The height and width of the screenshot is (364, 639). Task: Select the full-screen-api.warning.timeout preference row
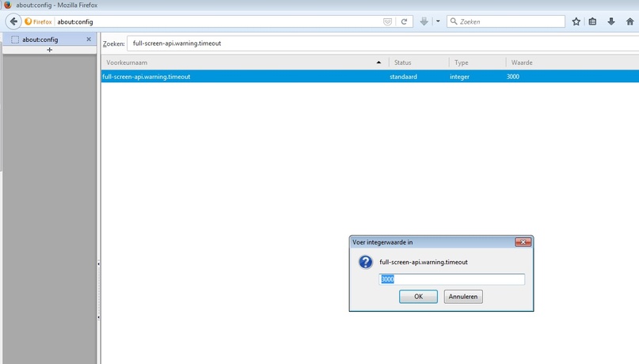click(x=370, y=77)
